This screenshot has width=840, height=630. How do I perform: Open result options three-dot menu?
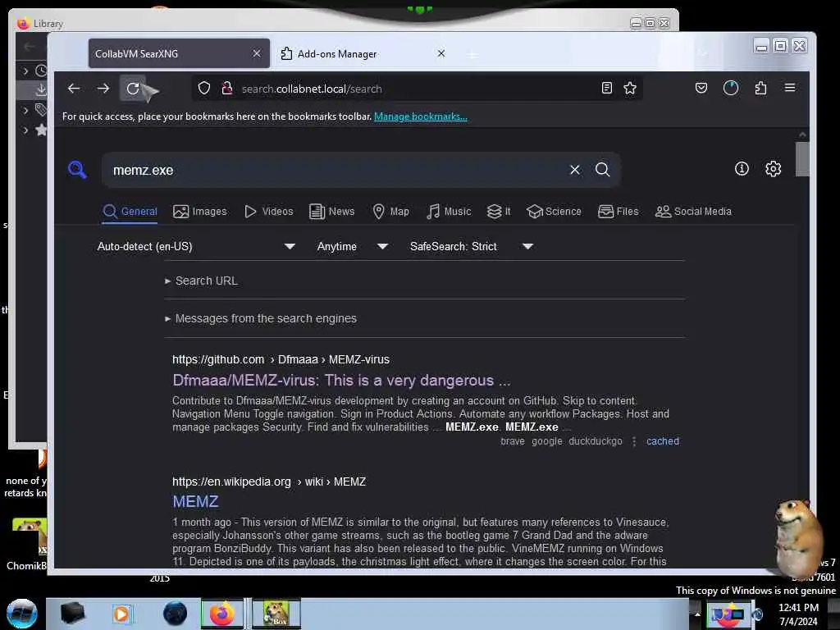coord(634,441)
